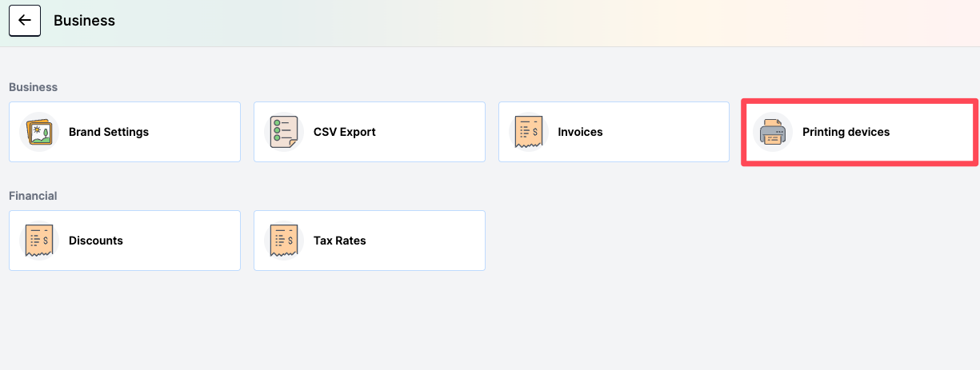This screenshot has height=370, width=980.
Task: Click the CSV Export checklist icon
Action: (284, 132)
